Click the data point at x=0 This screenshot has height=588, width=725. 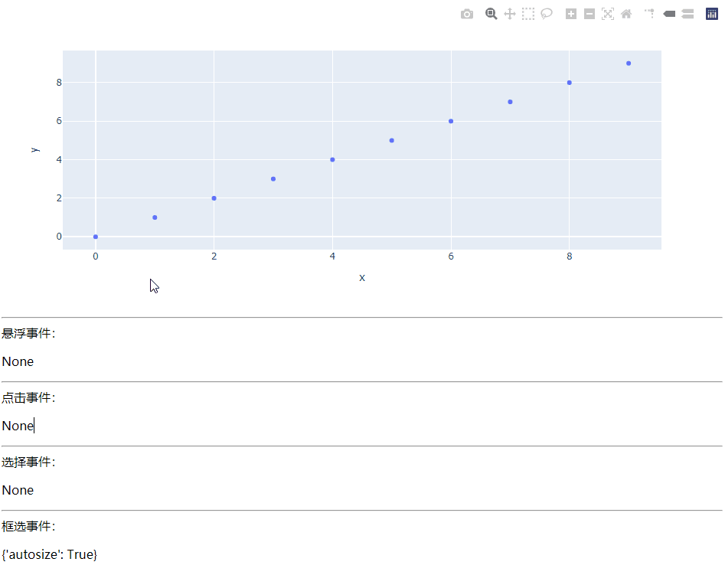(x=96, y=237)
